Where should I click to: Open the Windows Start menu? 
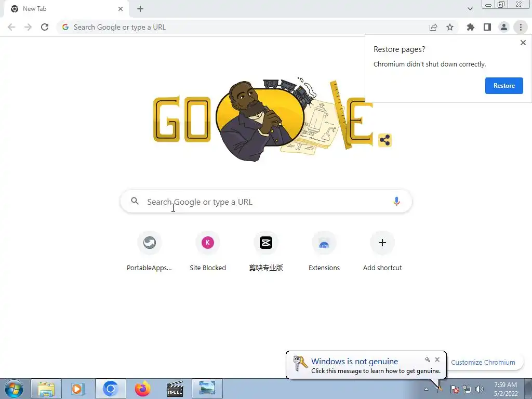(14, 389)
